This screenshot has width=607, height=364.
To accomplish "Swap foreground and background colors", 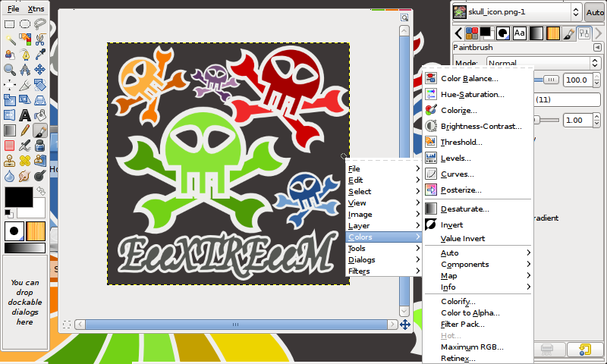I will (x=41, y=191).
